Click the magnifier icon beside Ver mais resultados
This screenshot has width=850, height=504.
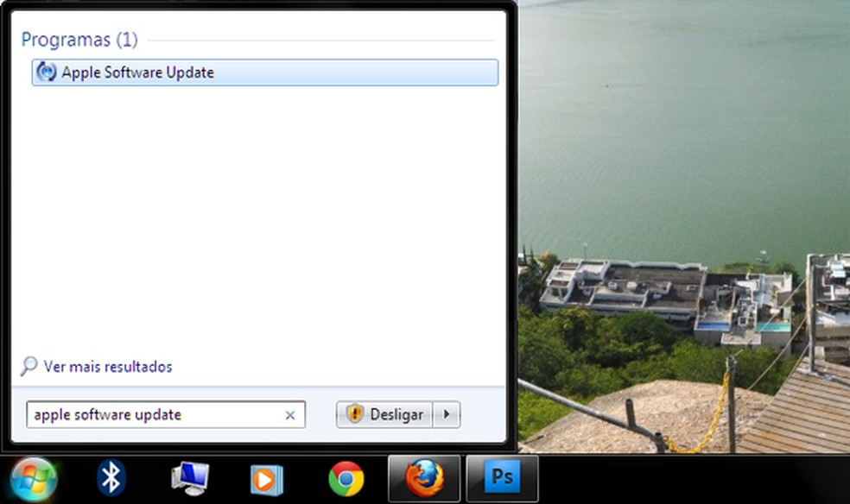point(29,367)
